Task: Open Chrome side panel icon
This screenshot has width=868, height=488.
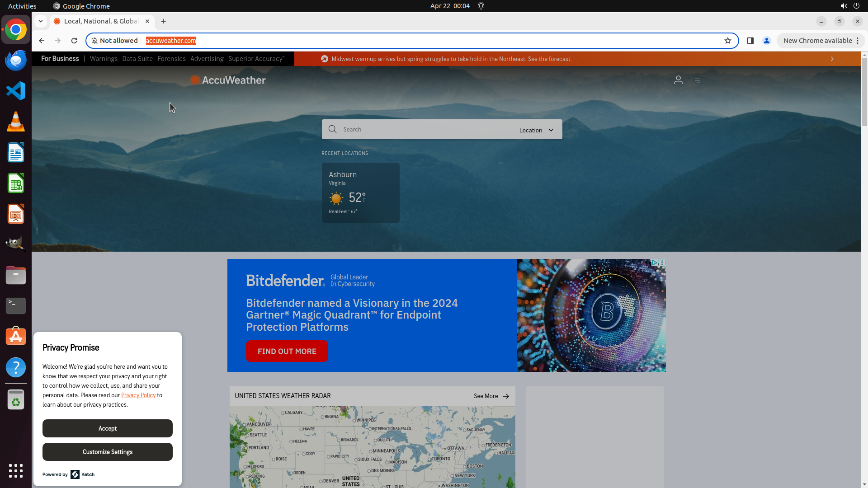Action: (x=750, y=41)
